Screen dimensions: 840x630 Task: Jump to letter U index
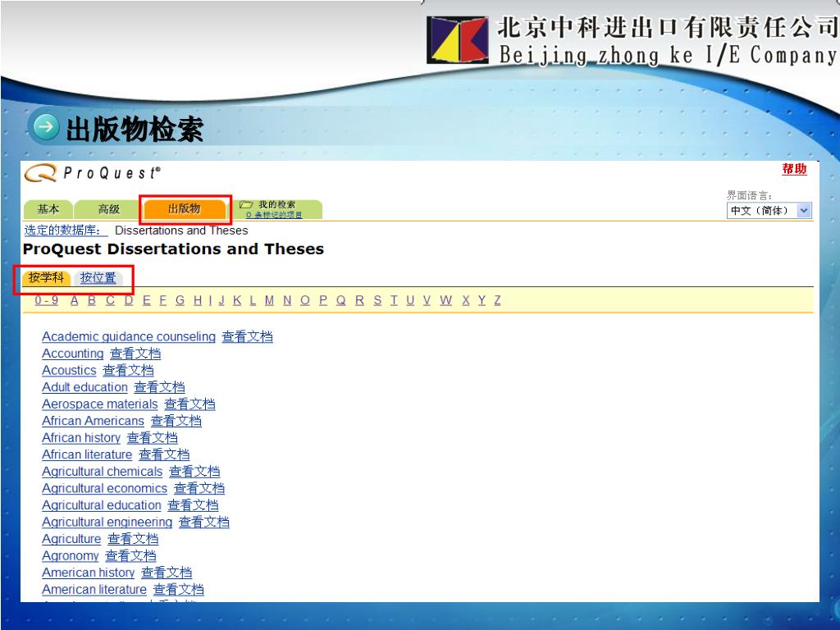click(x=410, y=300)
